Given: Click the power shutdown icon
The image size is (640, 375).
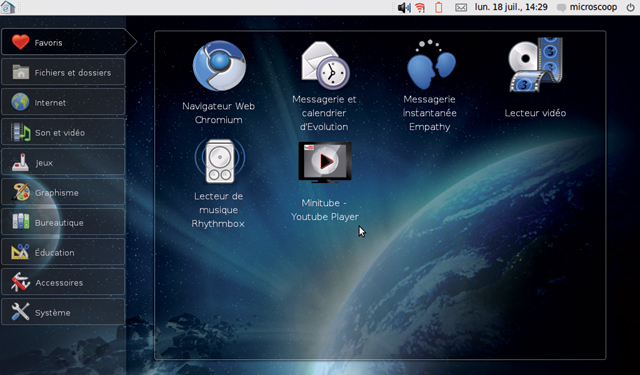Looking at the screenshot, I should (x=630, y=7).
